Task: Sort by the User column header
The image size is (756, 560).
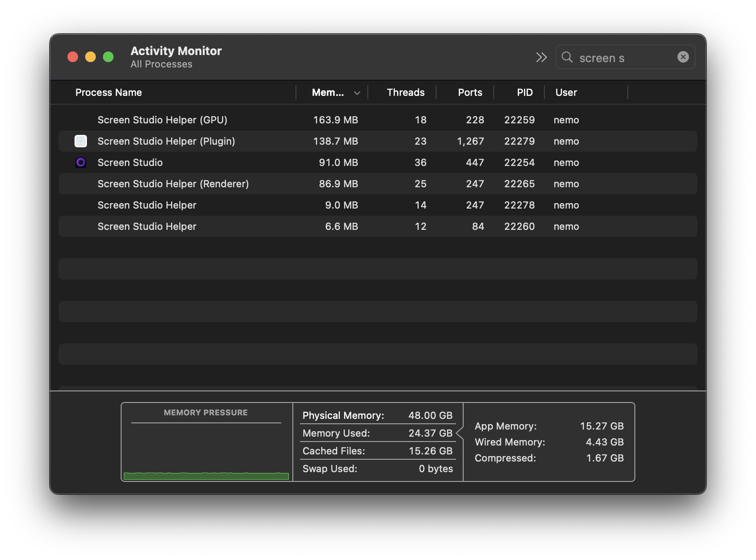Action: click(x=566, y=92)
